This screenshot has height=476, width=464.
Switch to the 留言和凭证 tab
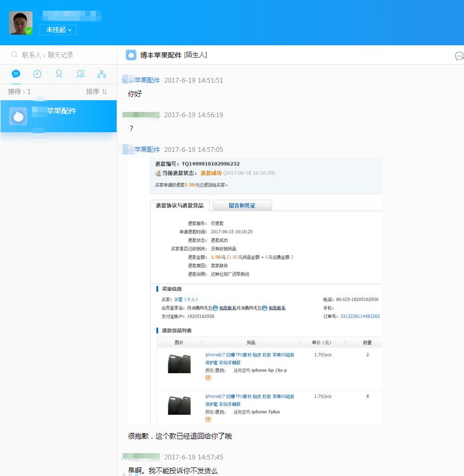click(x=242, y=205)
